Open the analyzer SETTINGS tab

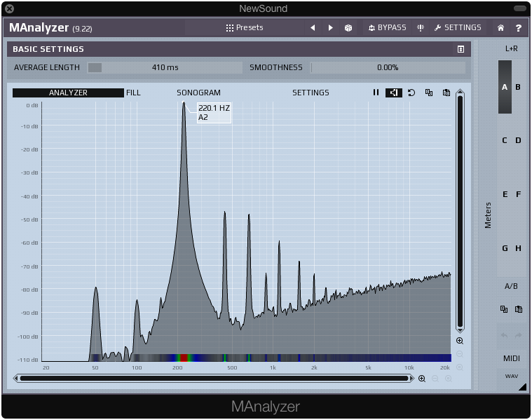[x=311, y=93]
